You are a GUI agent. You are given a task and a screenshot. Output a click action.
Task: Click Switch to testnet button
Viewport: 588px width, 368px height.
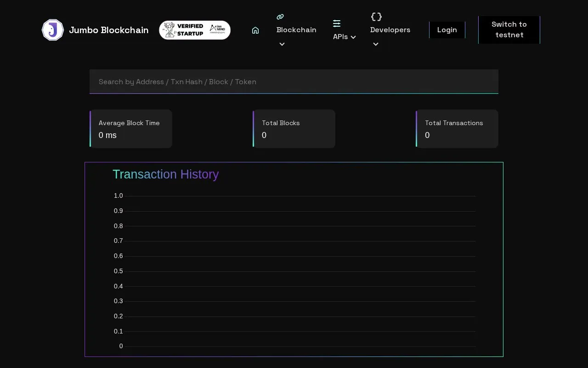509,30
